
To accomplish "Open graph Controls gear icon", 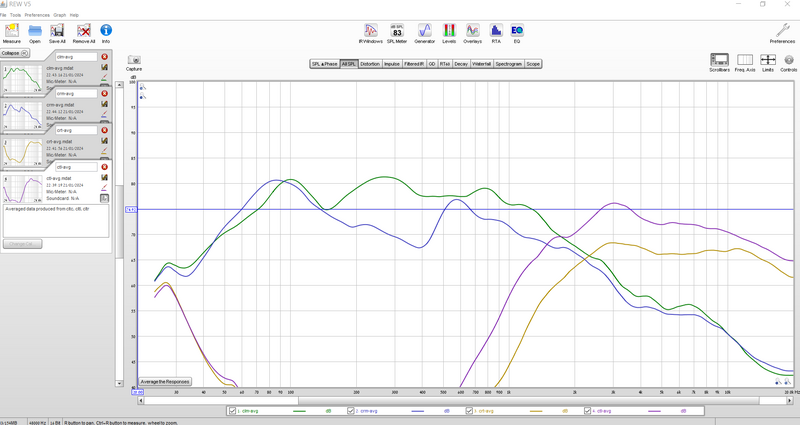I will (x=789, y=60).
